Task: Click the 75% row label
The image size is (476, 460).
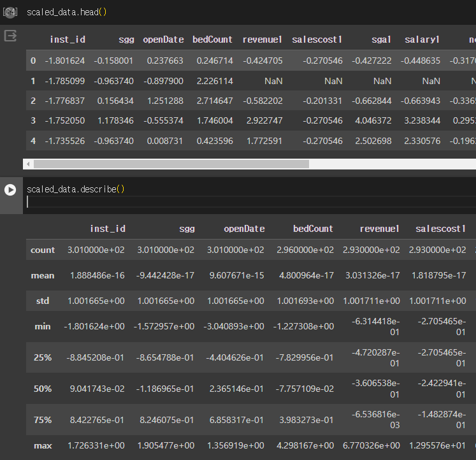Action: [x=43, y=420]
